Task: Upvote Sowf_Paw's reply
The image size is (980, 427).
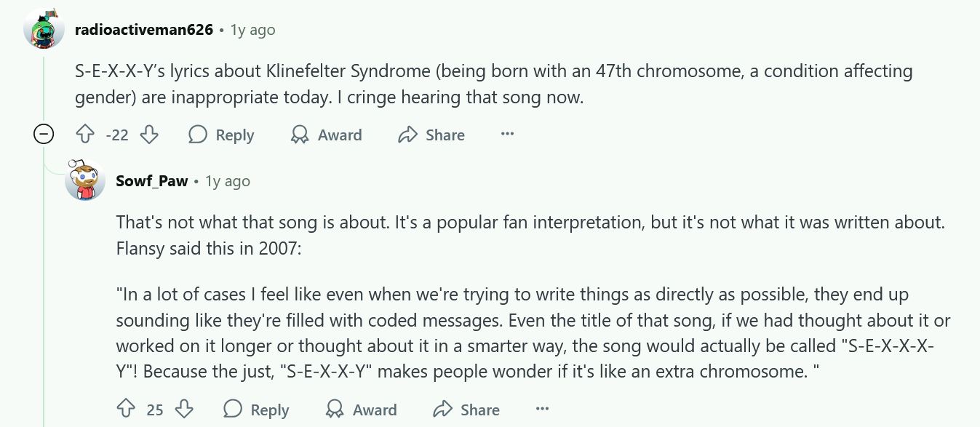Action: pyautogui.click(x=126, y=409)
